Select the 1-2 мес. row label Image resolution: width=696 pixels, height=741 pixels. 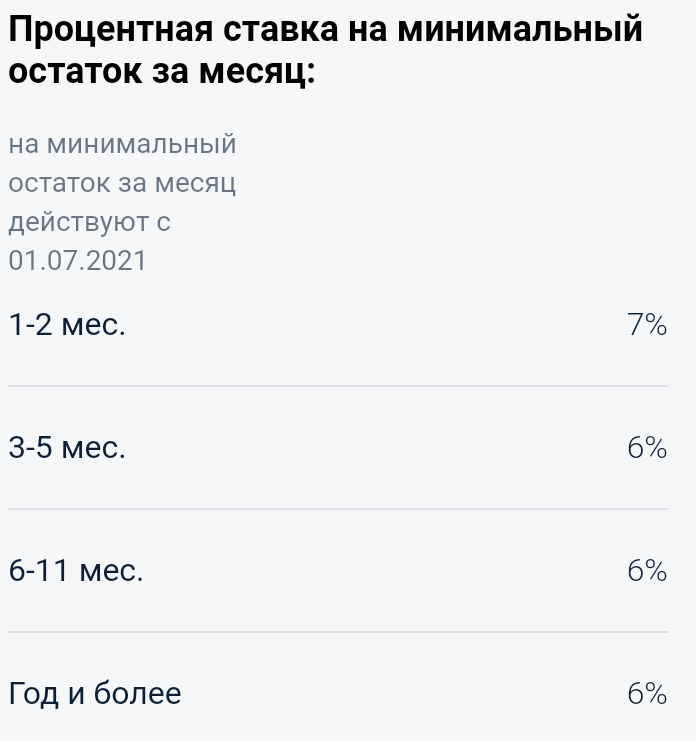67,325
